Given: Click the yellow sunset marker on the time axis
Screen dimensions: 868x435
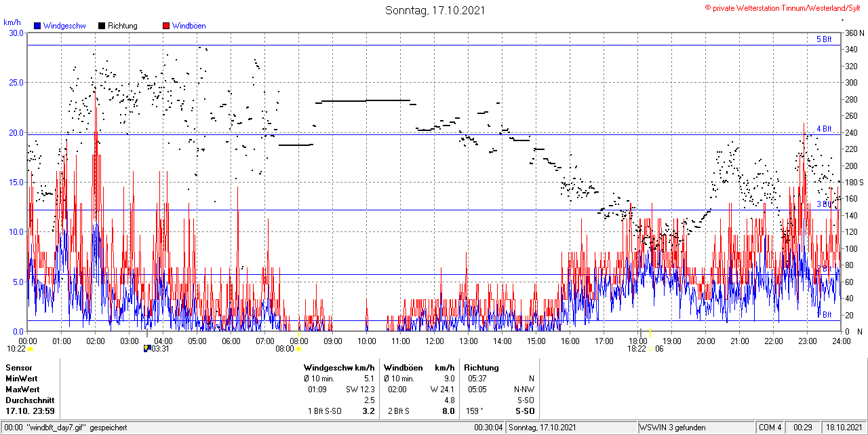Looking at the screenshot, I should [x=650, y=333].
